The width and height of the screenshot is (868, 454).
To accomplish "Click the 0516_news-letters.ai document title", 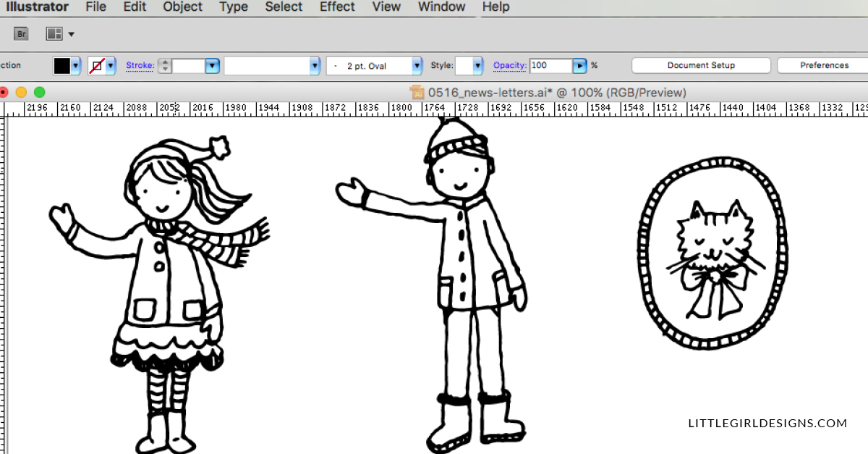I will [x=557, y=93].
